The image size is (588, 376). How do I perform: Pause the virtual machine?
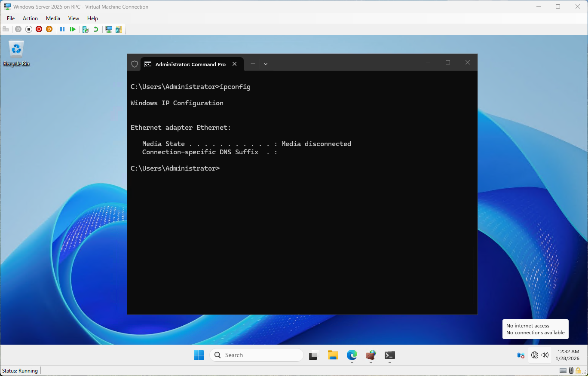point(62,29)
